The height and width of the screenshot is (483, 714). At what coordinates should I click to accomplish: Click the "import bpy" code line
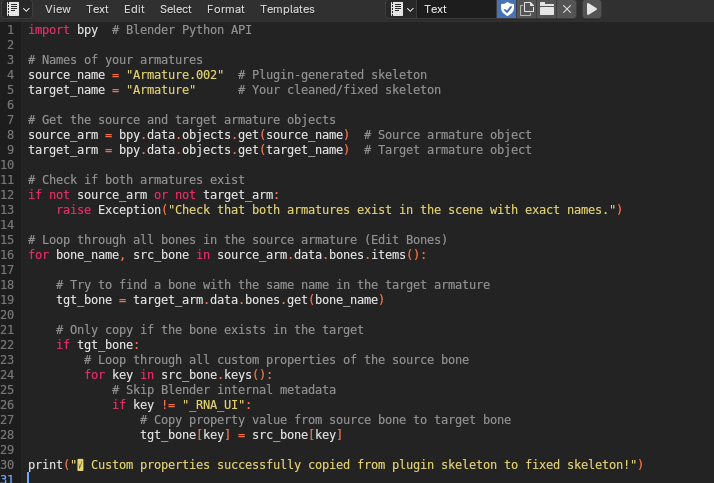63,30
